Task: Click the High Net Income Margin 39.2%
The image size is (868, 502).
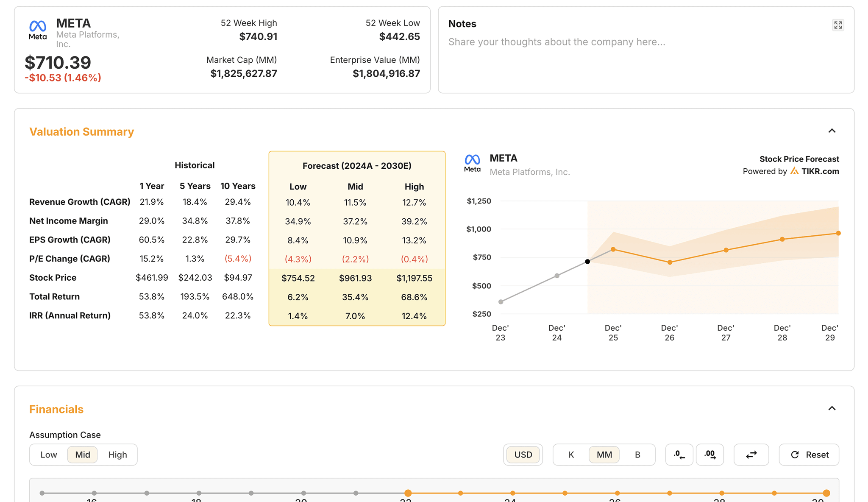Action: (414, 221)
